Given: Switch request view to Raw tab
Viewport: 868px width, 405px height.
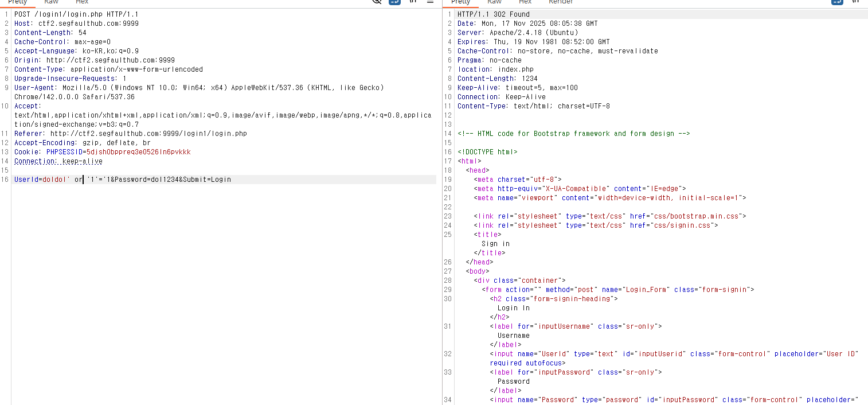Looking at the screenshot, I should click(51, 2).
